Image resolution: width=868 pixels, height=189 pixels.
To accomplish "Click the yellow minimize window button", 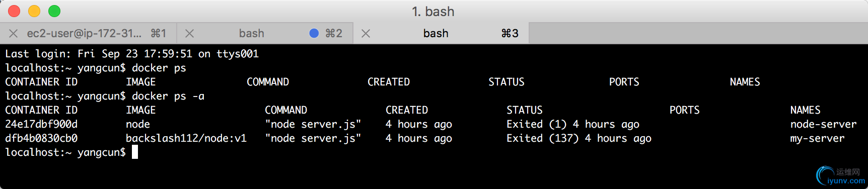I will 34,11.
